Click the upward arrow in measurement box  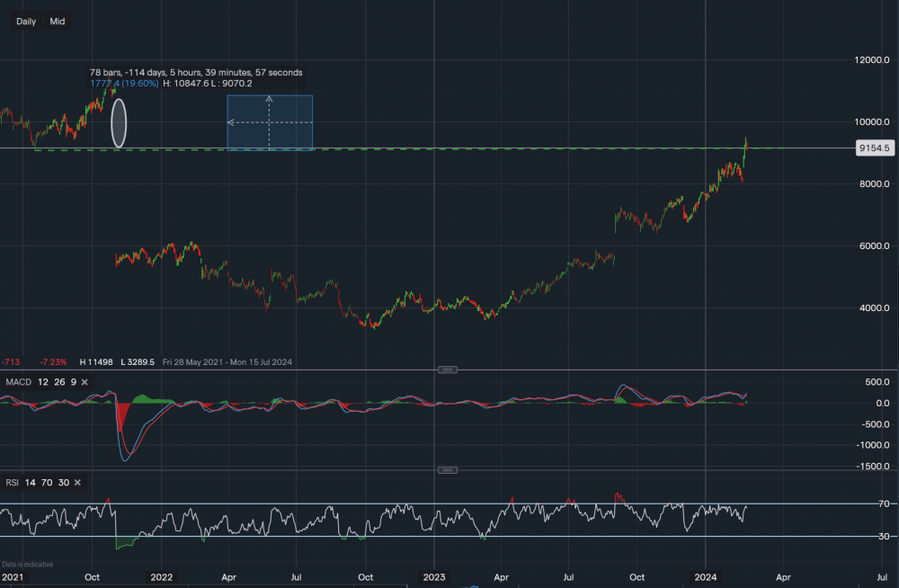coord(269,101)
